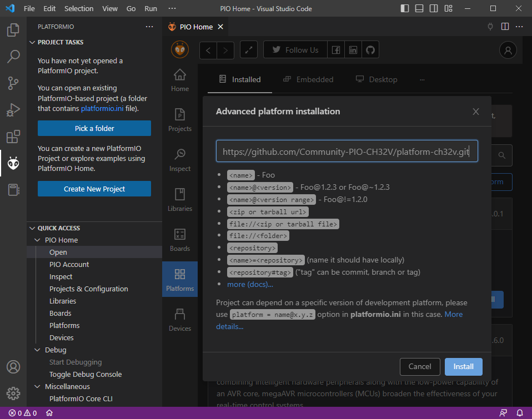Screen dimensions: 532x419
Task: Open the GitHub icon link
Action: click(x=370, y=50)
